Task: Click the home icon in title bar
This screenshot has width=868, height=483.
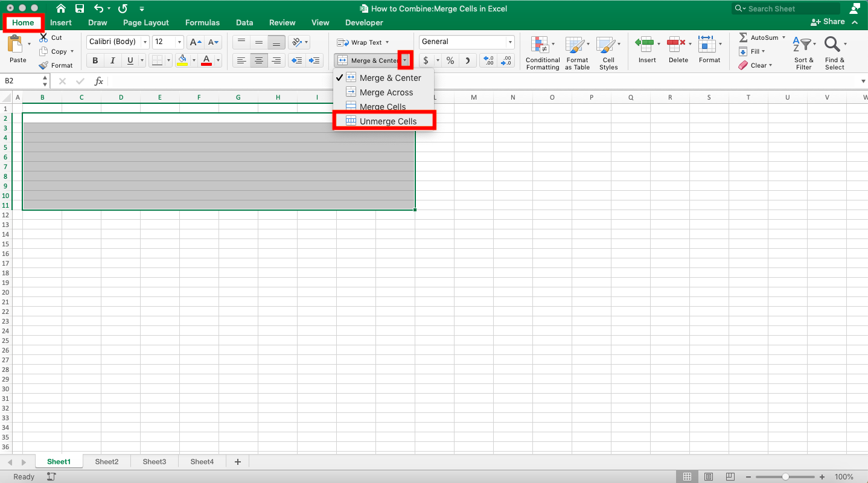Action: click(61, 8)
